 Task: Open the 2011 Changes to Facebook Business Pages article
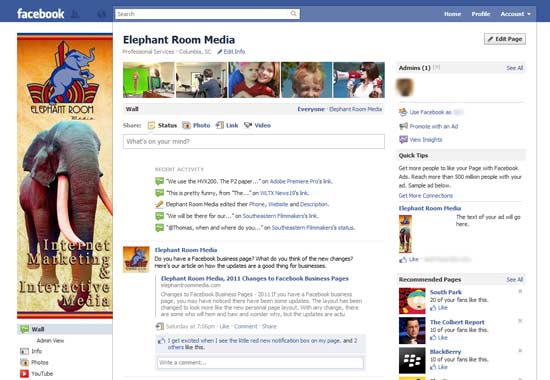[x=255, y=279]
